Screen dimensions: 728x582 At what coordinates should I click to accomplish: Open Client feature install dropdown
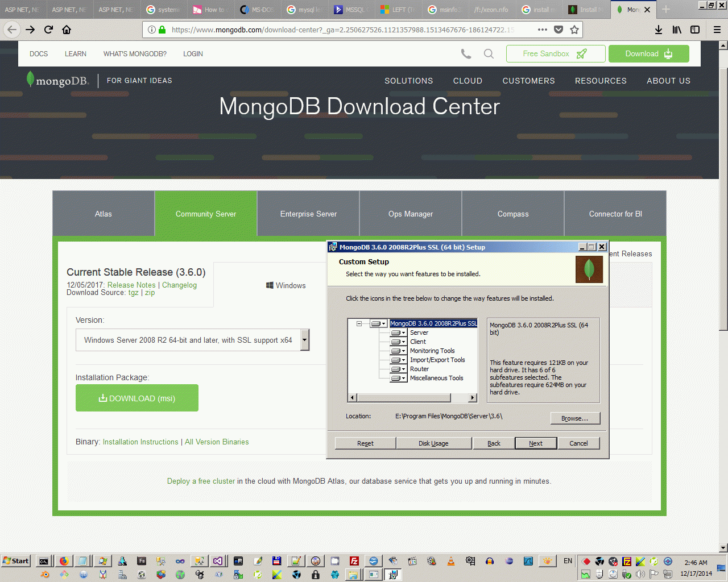click(x=398, y=342)
